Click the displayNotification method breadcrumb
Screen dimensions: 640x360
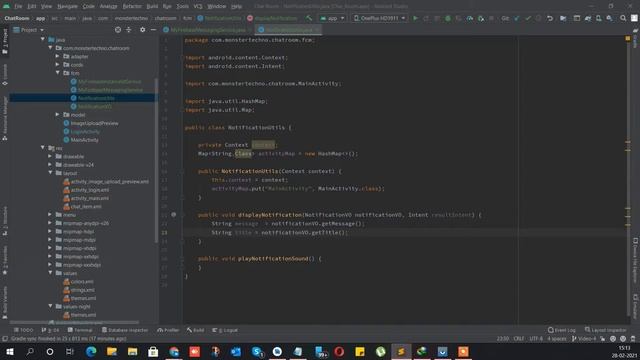pos(272,18)
